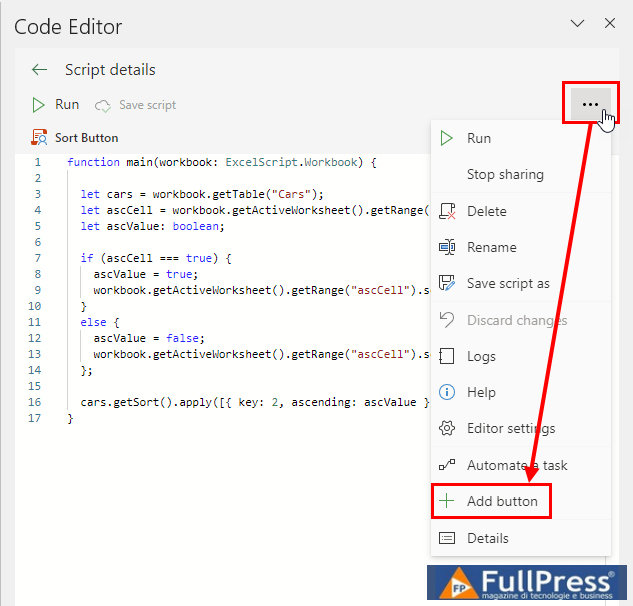Click the green Run play icon in toolbar
This screenshot has width=633, height=606.
(x=38, y=105)
